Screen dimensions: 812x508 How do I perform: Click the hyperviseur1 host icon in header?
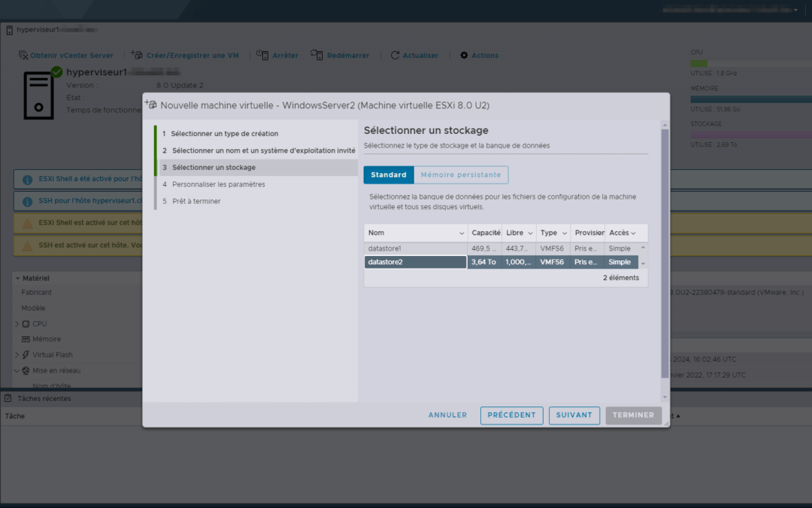tap(9, 30)
